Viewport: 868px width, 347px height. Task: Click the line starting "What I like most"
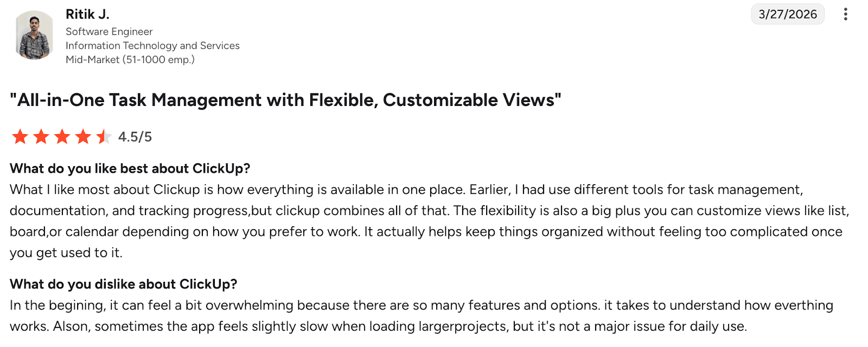coord(406,190)
